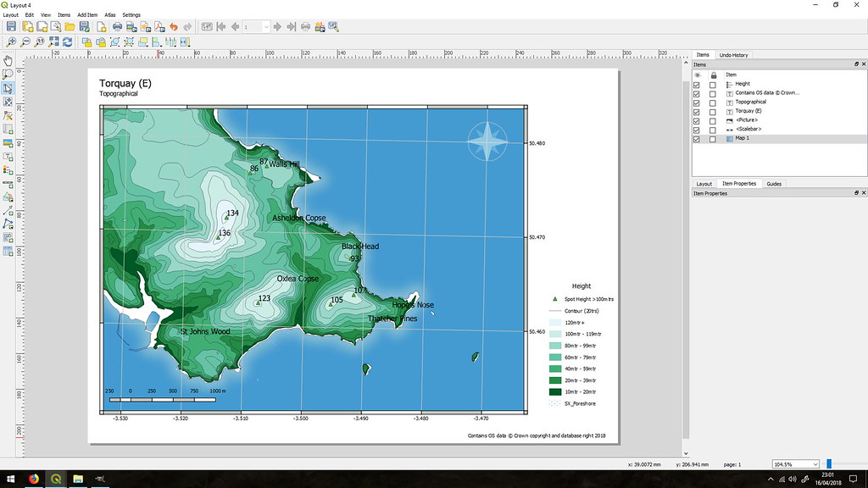Screen dimensions: 868x488
Task: Open the Atlas menu
Action: pyautogui.click(x=110, y=15)
